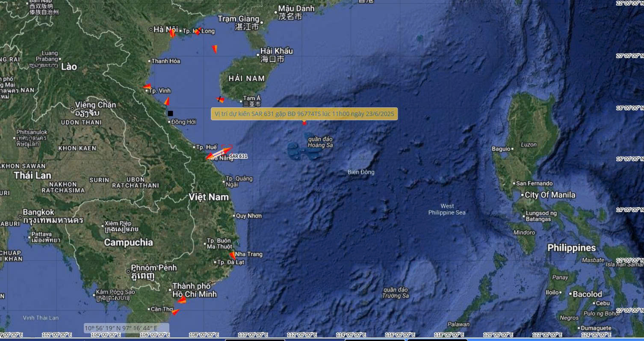Screen dimensions: 644x341
Task: Select the vessel marker beside Tp. Vinh
Action: tap(147, 87)
